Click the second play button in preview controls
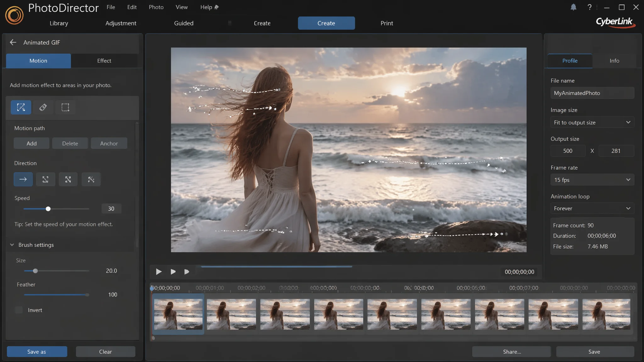This screenshot has height=362, width=644. click(173, 271)
